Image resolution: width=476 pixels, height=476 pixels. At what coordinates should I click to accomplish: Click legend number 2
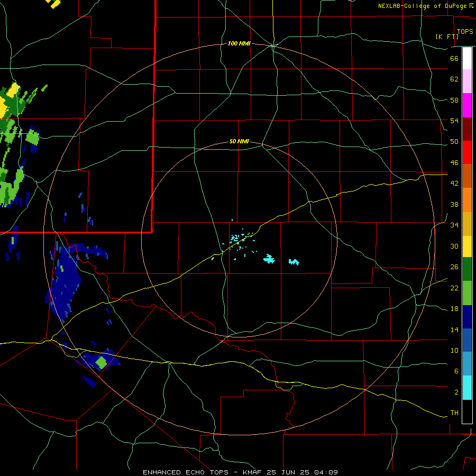pos(456,392)
